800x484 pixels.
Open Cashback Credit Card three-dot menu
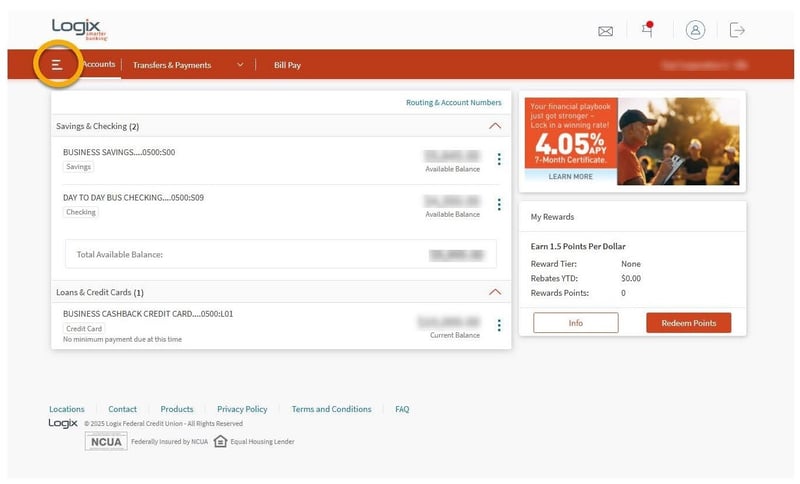tap(499, 325)
